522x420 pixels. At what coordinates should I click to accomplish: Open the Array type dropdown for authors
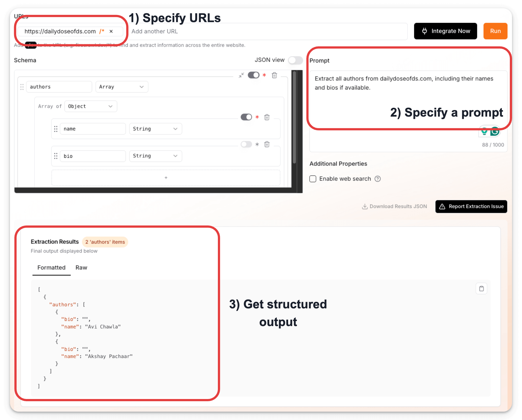click(x=122, y=86)
